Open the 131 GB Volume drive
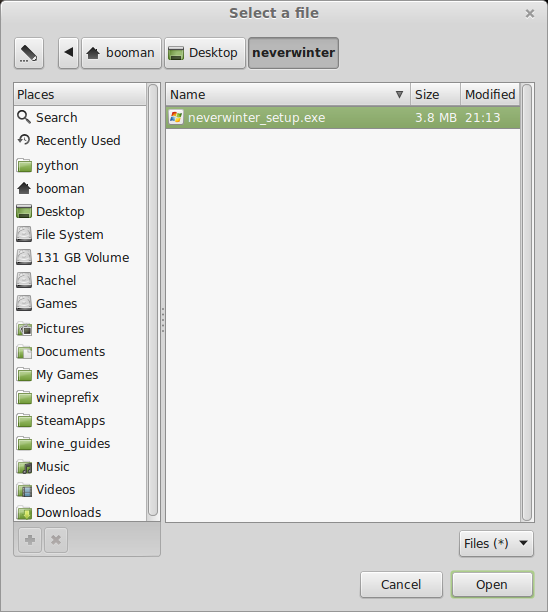548x612 pixels. (80, 258)
